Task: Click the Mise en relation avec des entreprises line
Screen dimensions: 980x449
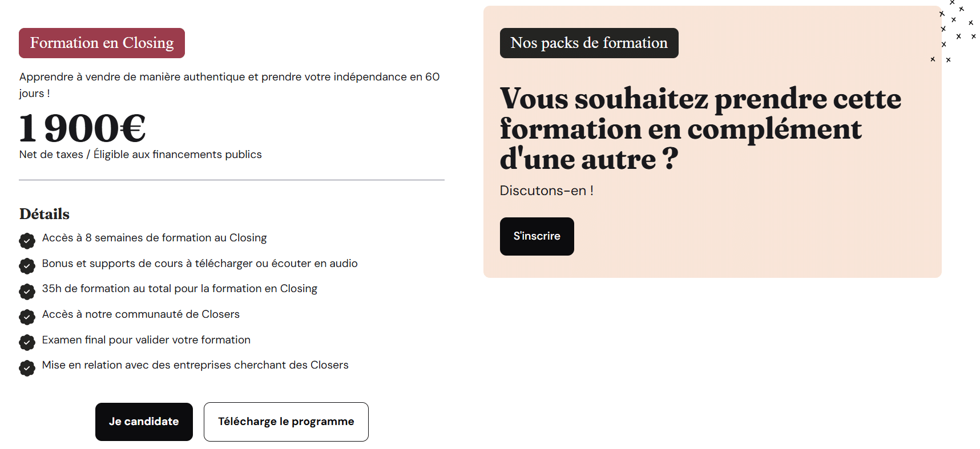Action: pyautogui.click(x=195, y=365)
